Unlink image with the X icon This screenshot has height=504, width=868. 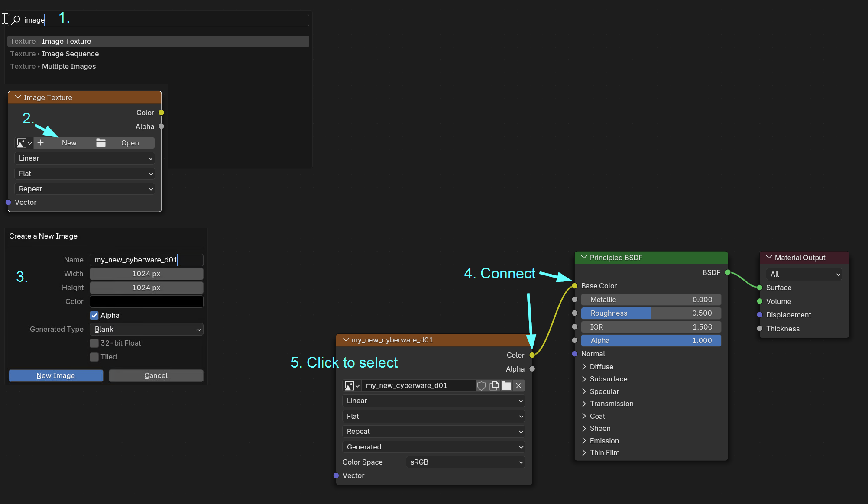click(x=518, y=385)
